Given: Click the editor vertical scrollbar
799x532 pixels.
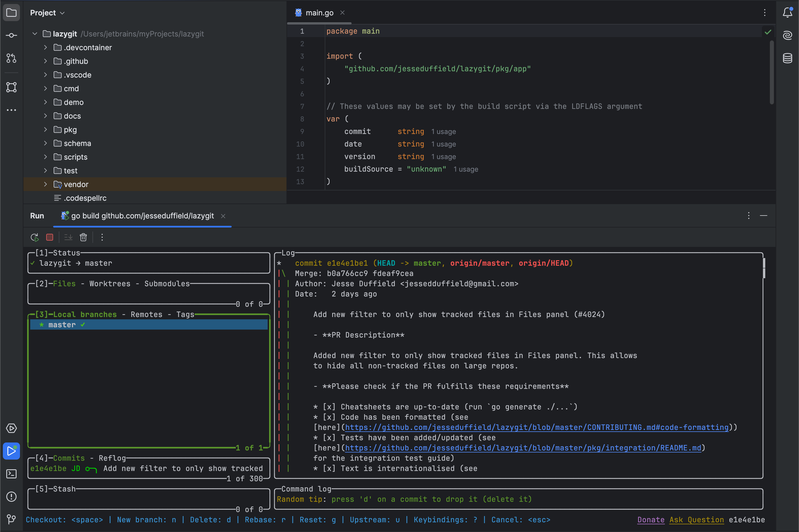Looking at the screenshot, I should tap(772, 72).
